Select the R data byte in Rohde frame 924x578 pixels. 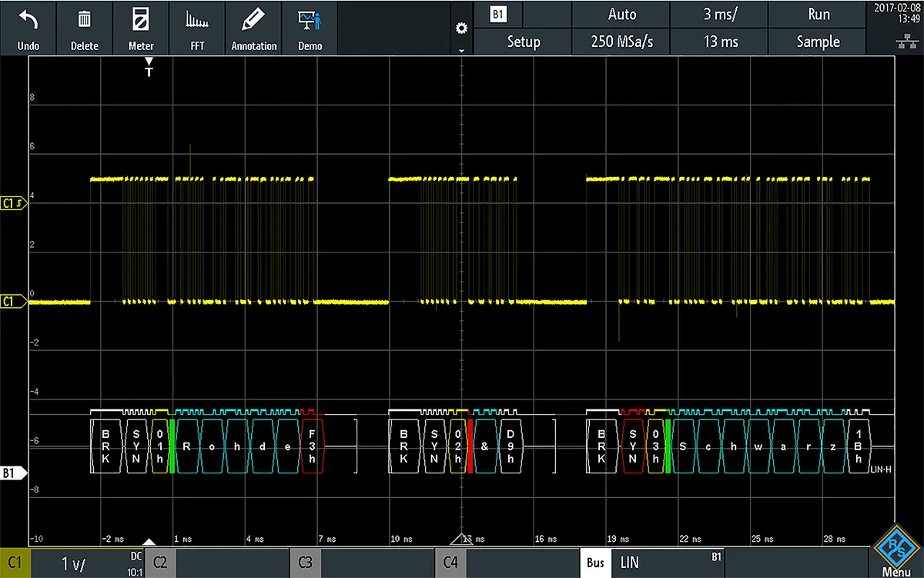click(x=188, y=446)
